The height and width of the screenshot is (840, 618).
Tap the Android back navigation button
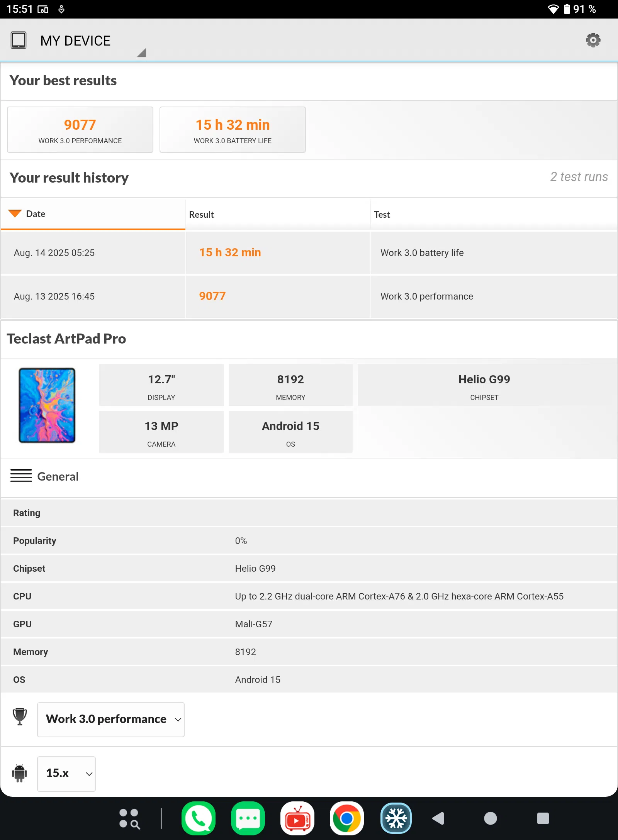[438, 818]
